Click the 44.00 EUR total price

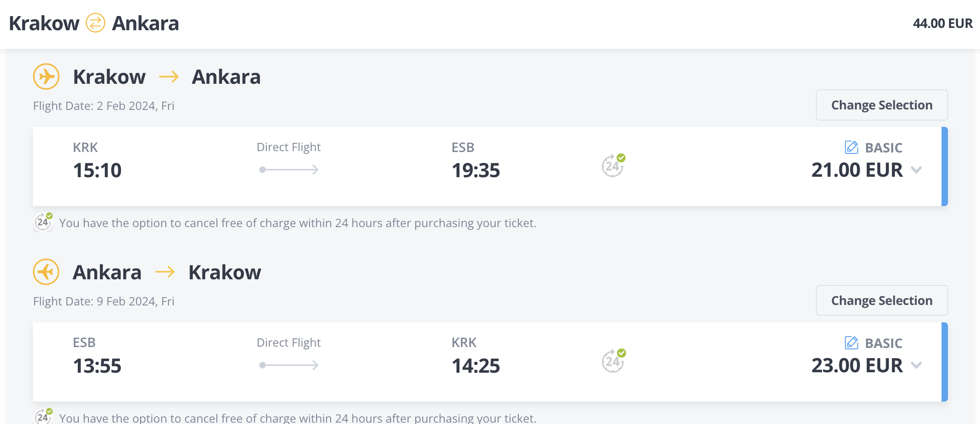[942, 23]
